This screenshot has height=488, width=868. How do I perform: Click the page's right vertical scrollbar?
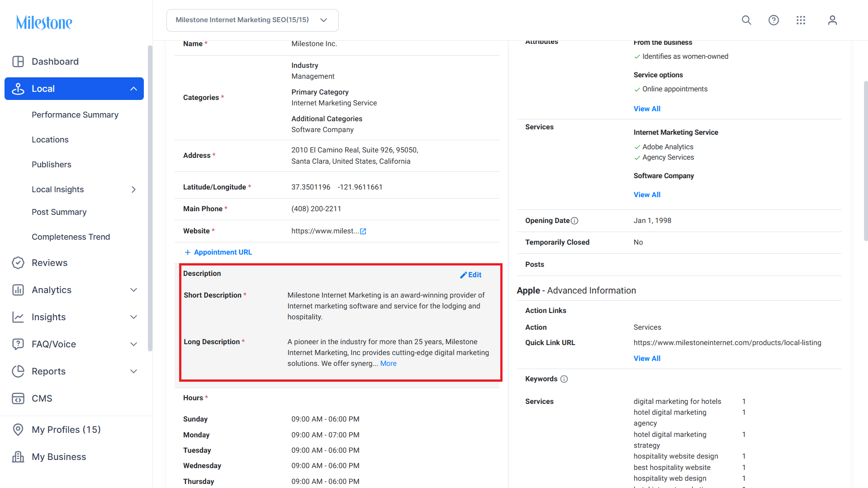pos(865,161)
